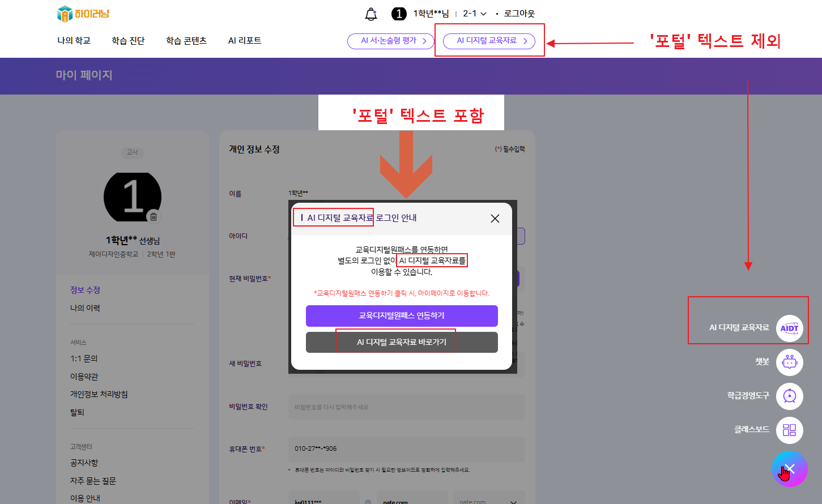Open the 공지사항 link

click(84, 463)
